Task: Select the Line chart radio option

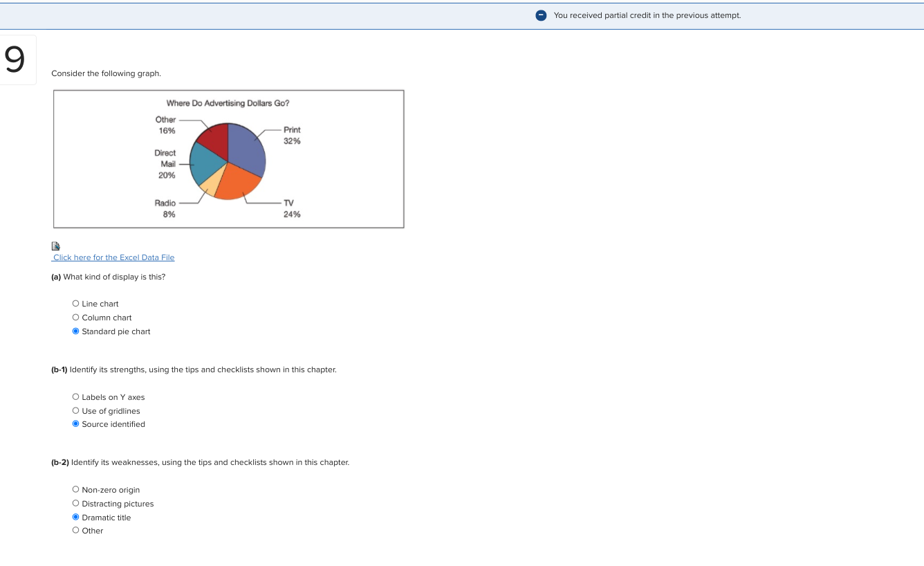Action: (x=75, y=304)
